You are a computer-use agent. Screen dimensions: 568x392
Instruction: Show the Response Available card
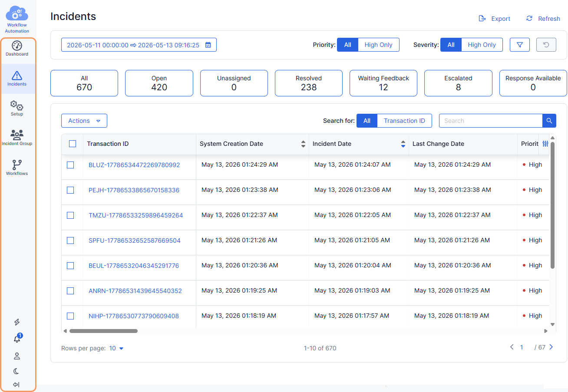coord(533,83)
